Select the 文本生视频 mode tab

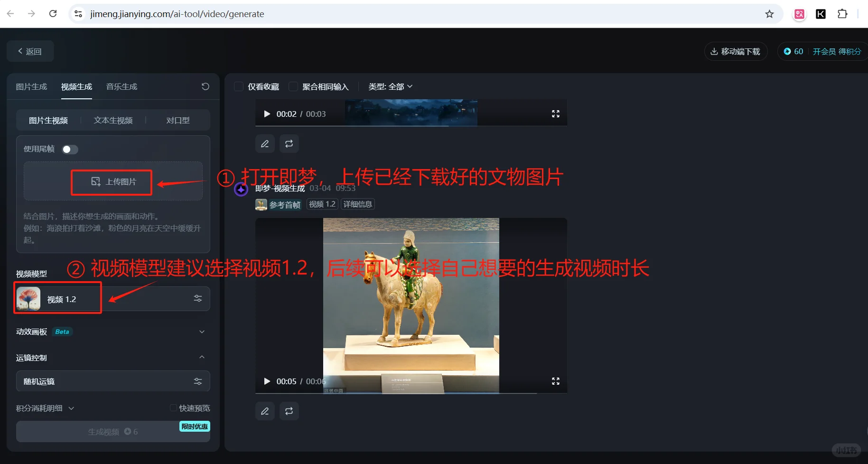coord(113,120)
